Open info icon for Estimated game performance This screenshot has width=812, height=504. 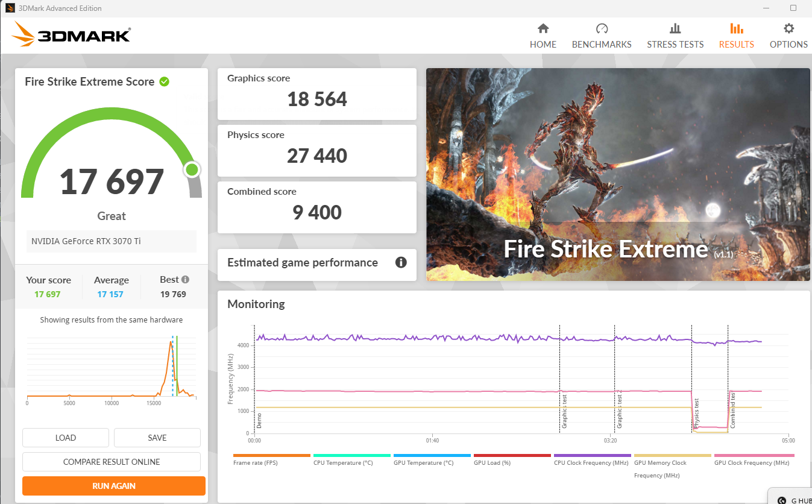(401, 262)
